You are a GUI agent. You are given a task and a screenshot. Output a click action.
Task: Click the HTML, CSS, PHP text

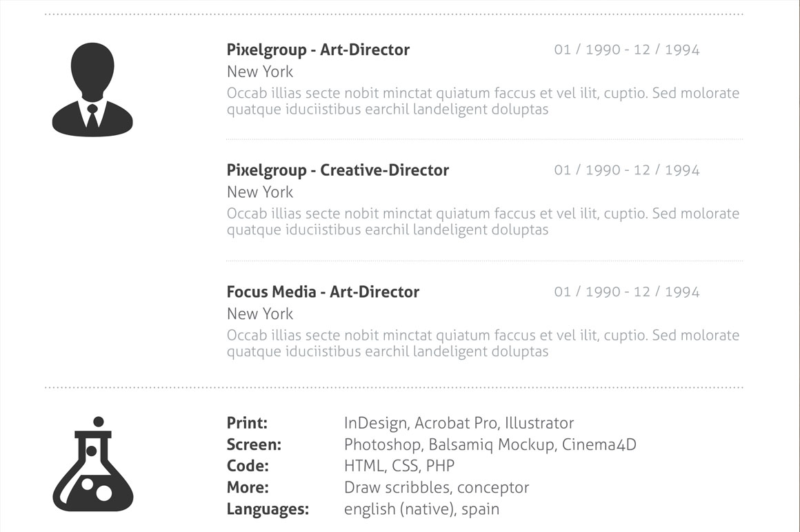point(399,466)
